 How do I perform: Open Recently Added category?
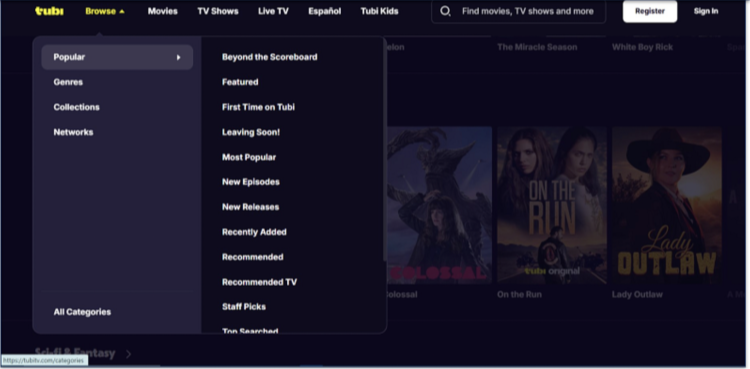(254, 232)
